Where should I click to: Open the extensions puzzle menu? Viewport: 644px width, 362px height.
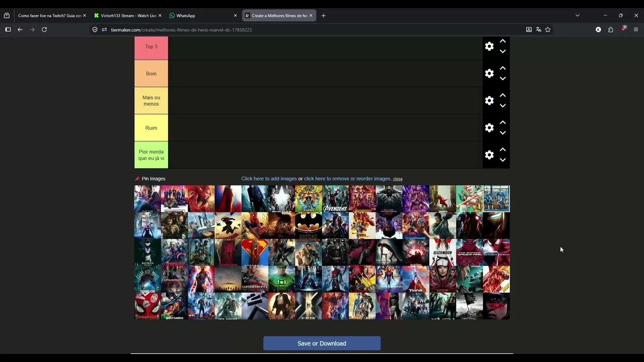click(x=610, y=30)
